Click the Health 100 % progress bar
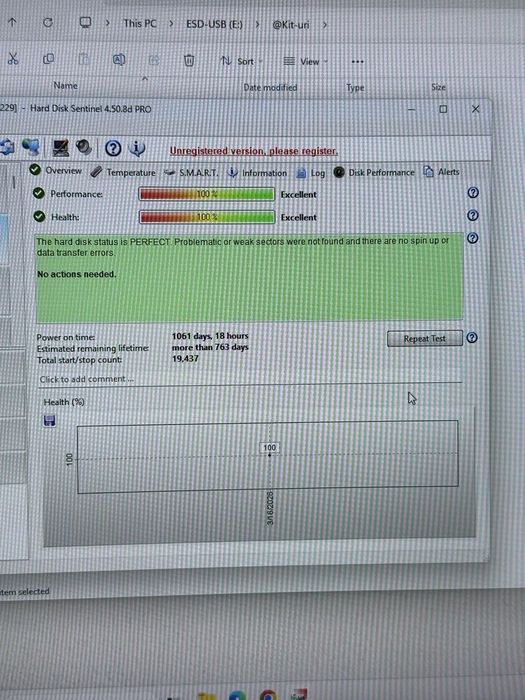 [x=207, y=217]
